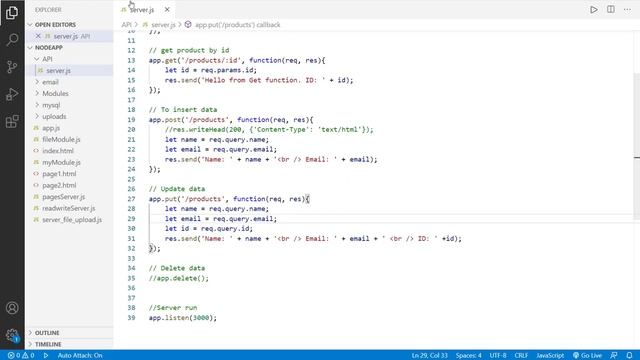640x360 pixels.
Task: Open the Extensions view
Action: click(x=12, y=121)
